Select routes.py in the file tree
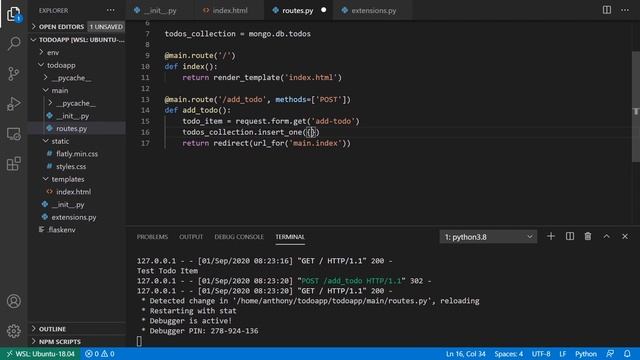 (x=77, y=128)
